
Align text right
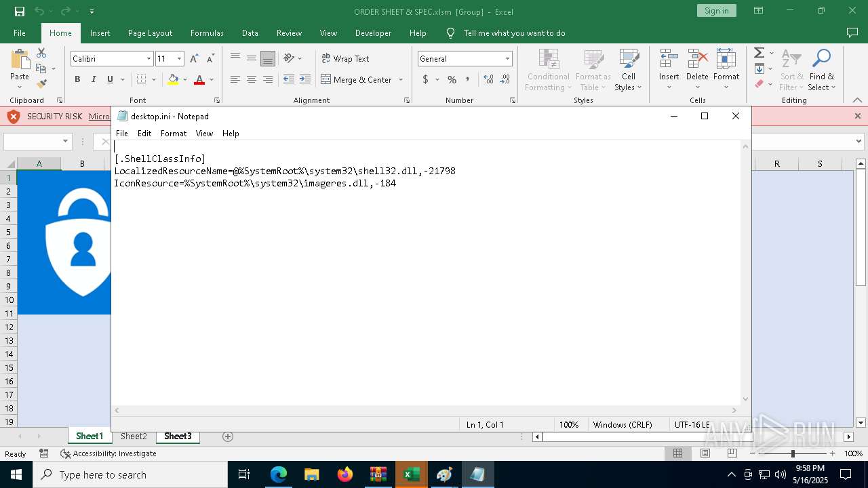click(268, 79)
